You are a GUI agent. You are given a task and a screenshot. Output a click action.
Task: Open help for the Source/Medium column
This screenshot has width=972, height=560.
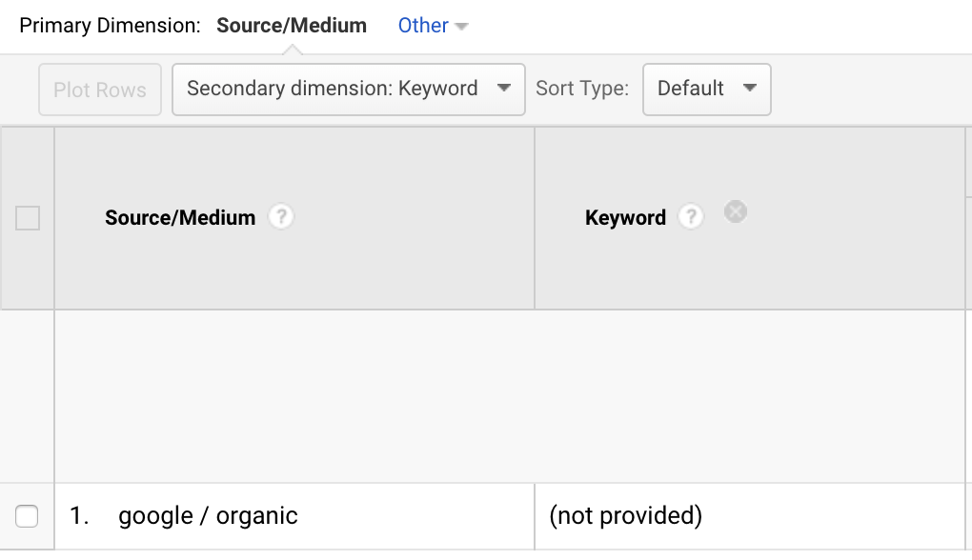coord(280,217)
